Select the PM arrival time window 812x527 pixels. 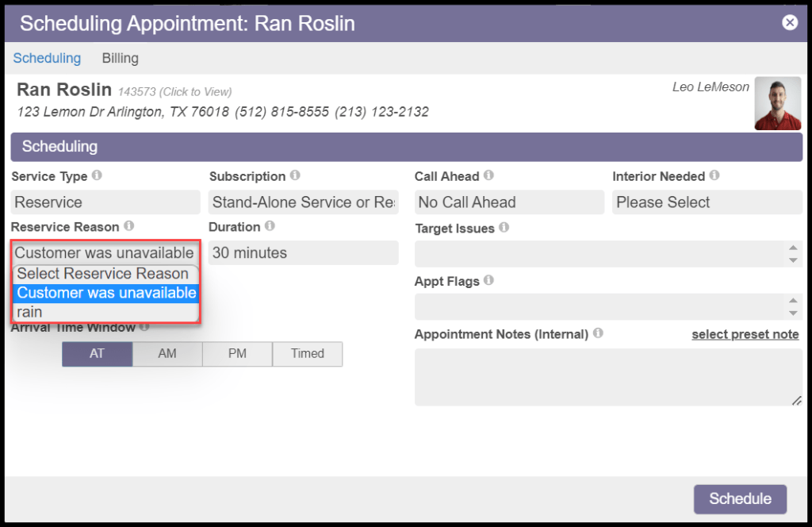click(237, 354)
